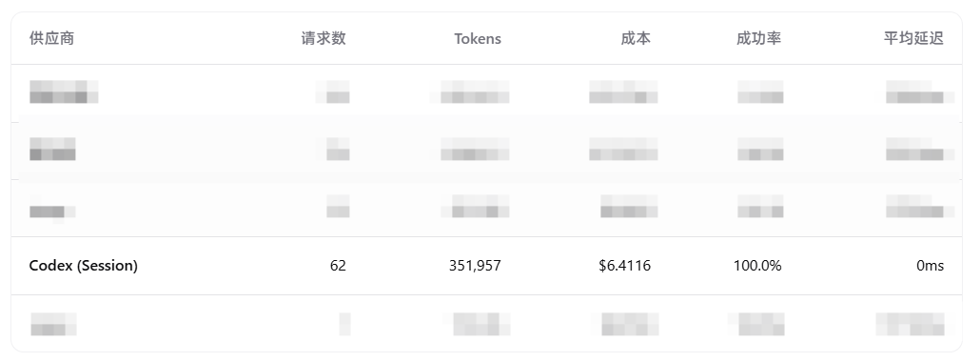
Task: Select the blurred supplier name in first row
Action: pyautogui.click(x=64, y=91)
